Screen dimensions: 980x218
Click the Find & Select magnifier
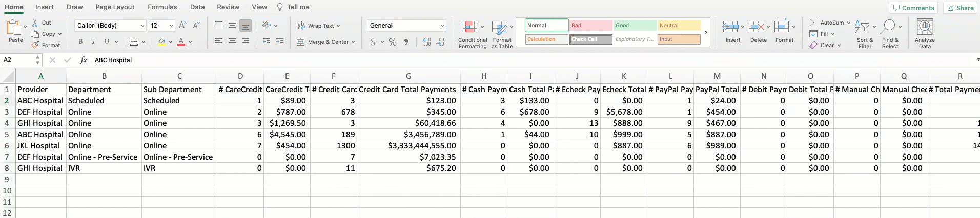[889, 27]
